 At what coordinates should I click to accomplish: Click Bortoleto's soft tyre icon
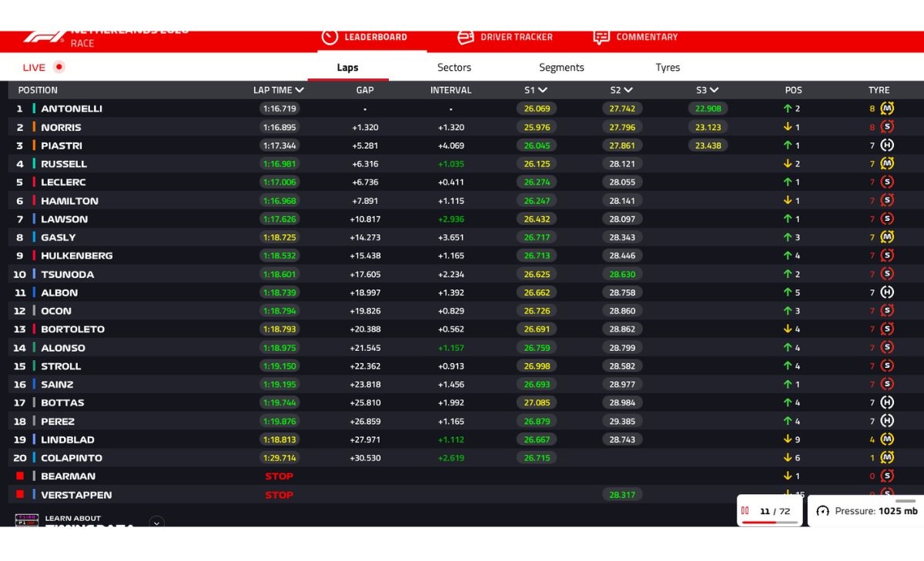[887, 329]
